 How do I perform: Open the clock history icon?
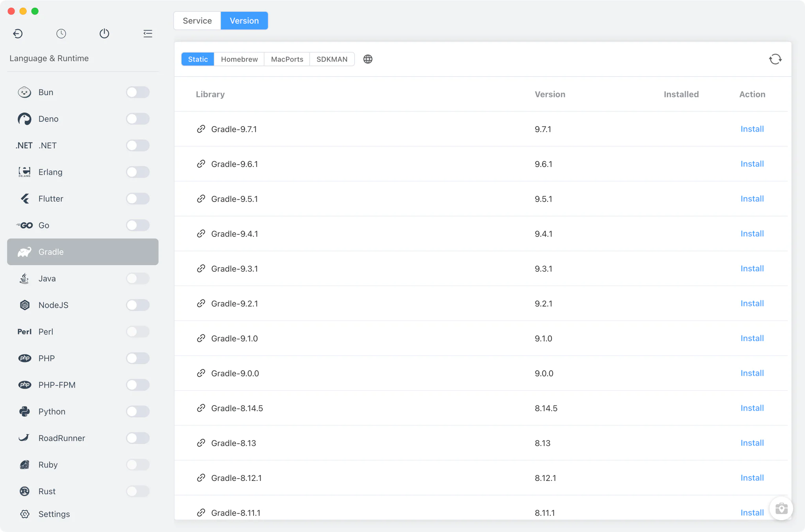(61, 34)
